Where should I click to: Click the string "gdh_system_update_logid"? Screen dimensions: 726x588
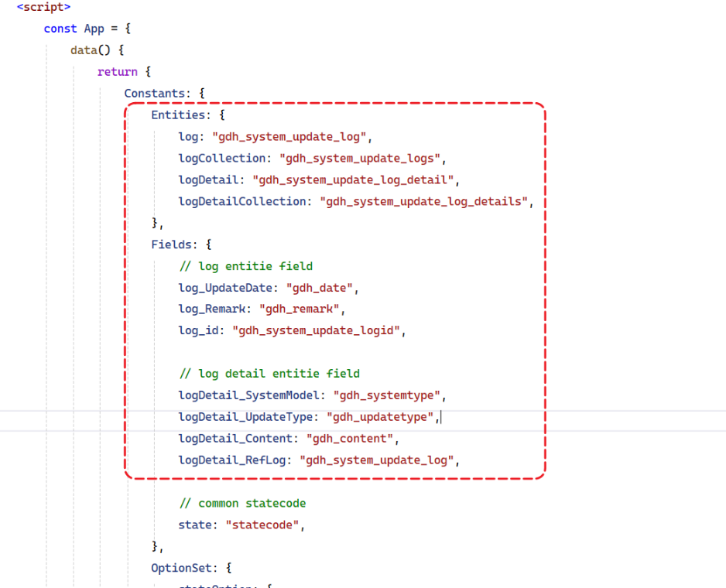click(316, 330)
